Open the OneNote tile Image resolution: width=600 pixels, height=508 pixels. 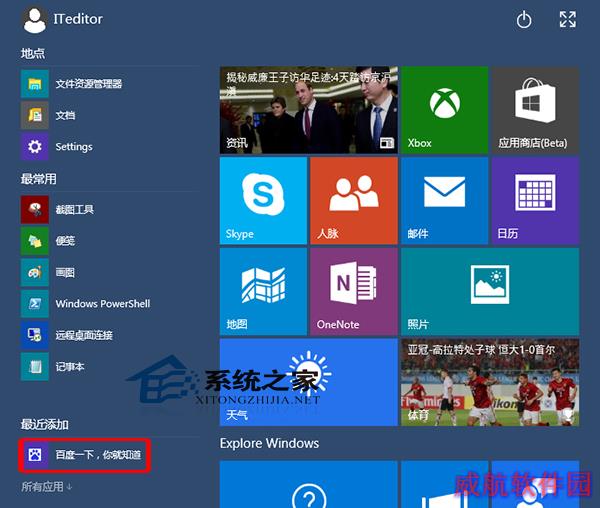tap(354, 291)
